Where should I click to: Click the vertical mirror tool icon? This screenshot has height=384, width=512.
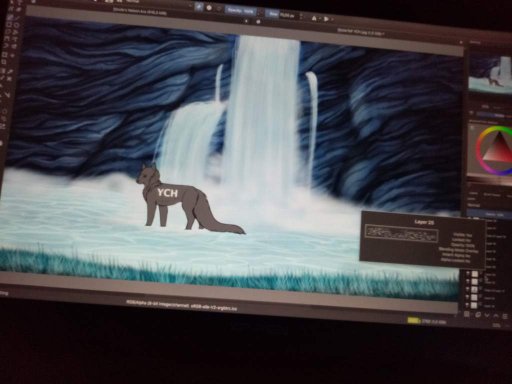[x=326, y=19]
